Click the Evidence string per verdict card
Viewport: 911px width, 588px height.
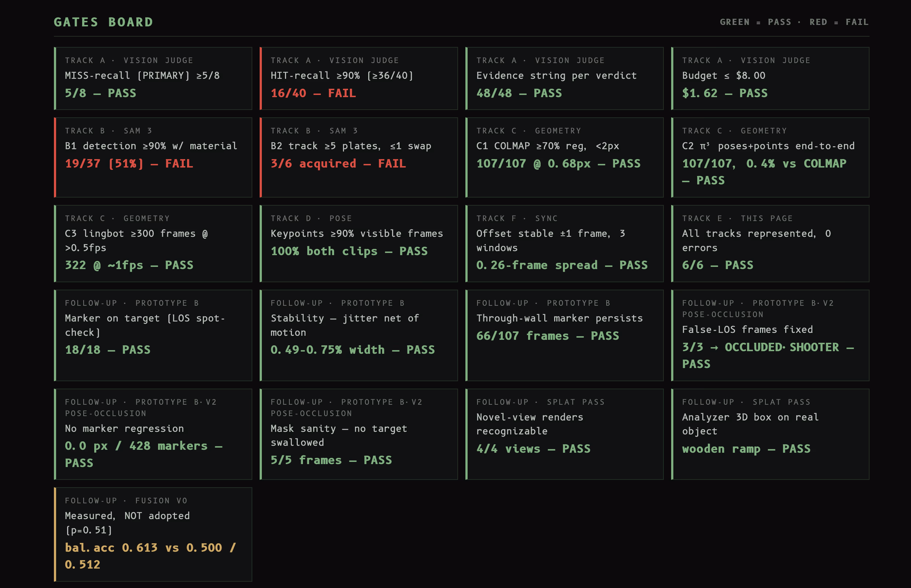(564, 78)
